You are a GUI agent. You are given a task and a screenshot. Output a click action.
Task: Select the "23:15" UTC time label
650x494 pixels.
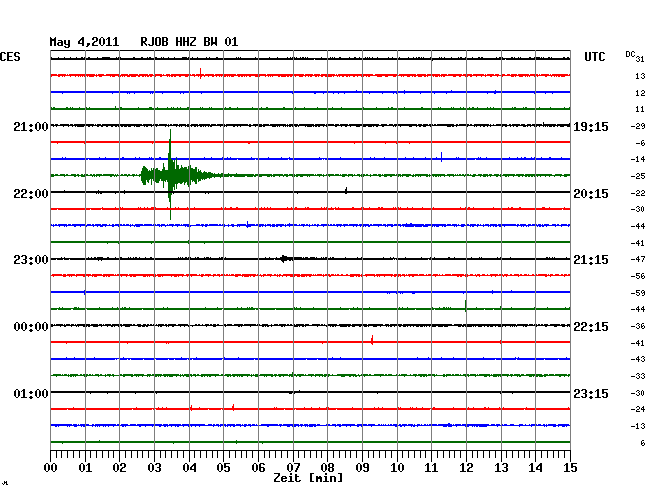coord(591,393)
